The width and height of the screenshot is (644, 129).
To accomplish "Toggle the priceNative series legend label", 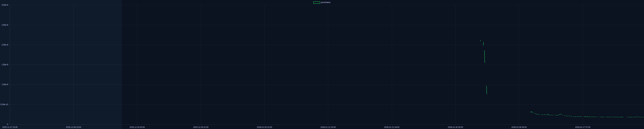I will click(x=326, y=3).
